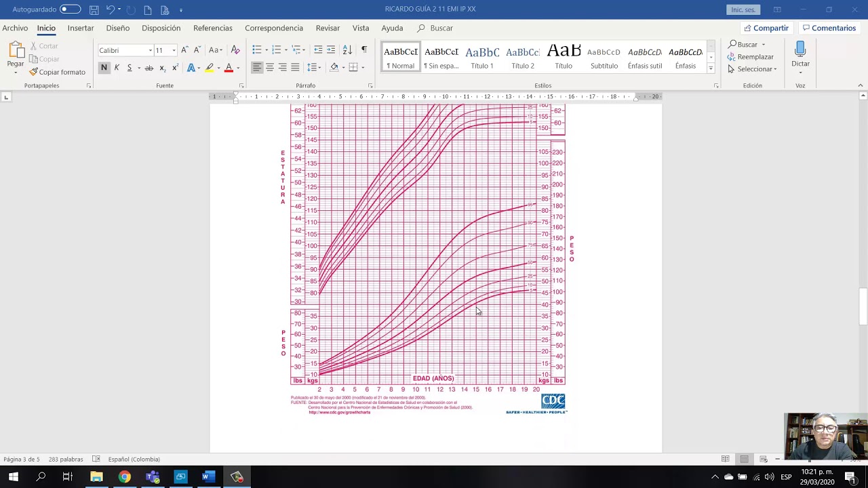Screen dimensions: 868x488
Task: Open the Referencias tab
Action: [213, 28]
